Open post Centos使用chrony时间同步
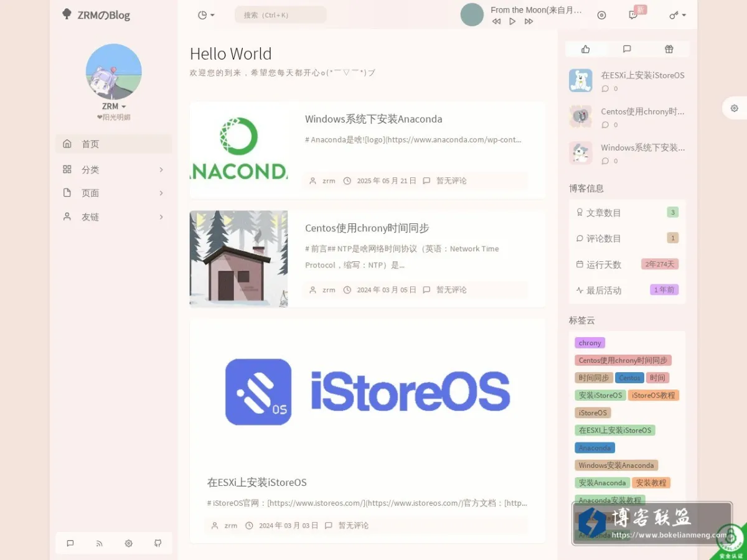The height and width of the screenshot is (560, 747). coord(367,228)
